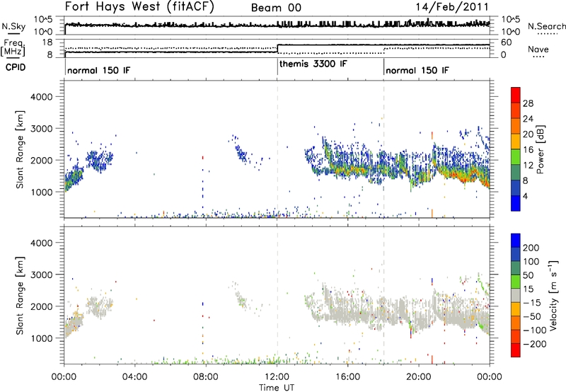Click the top-panel 'Slant Range [km]' axis label
566x392 pixels.
[x=20, y=149]
